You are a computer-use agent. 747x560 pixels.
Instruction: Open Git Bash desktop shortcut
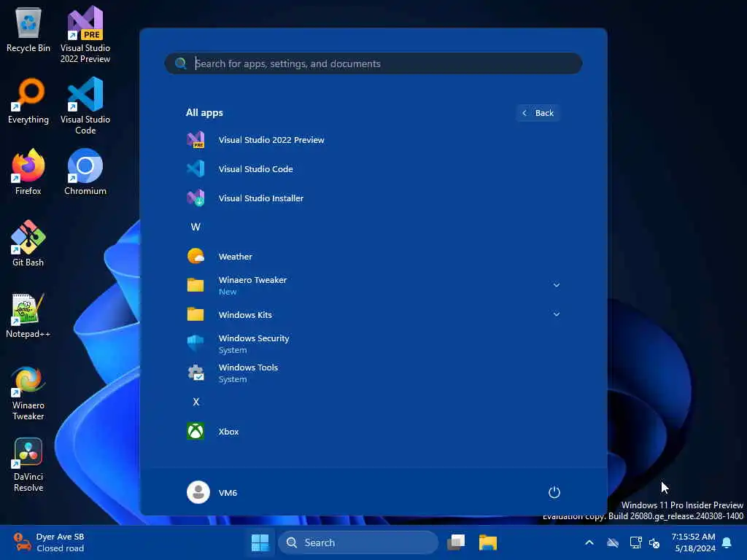28,244
